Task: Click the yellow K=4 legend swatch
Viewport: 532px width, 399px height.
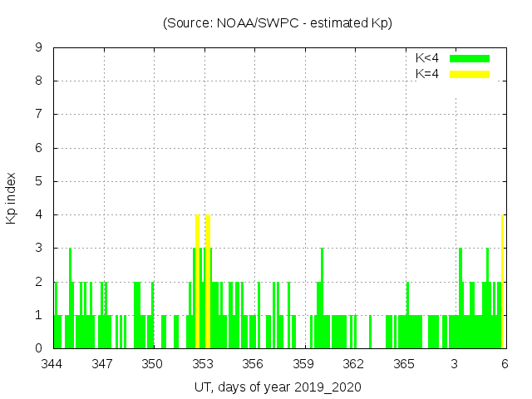Action: [x=470, y=74]
